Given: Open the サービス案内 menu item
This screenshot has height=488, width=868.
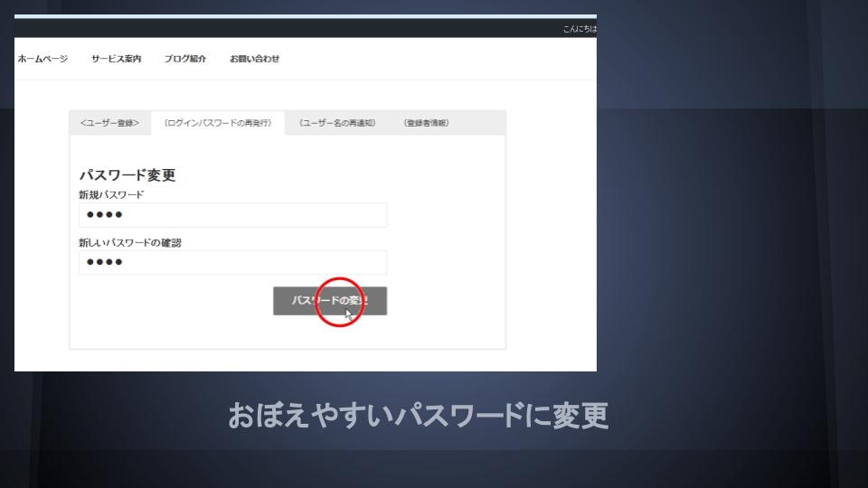Looking at the screenshot, I should tap(116, 59).
